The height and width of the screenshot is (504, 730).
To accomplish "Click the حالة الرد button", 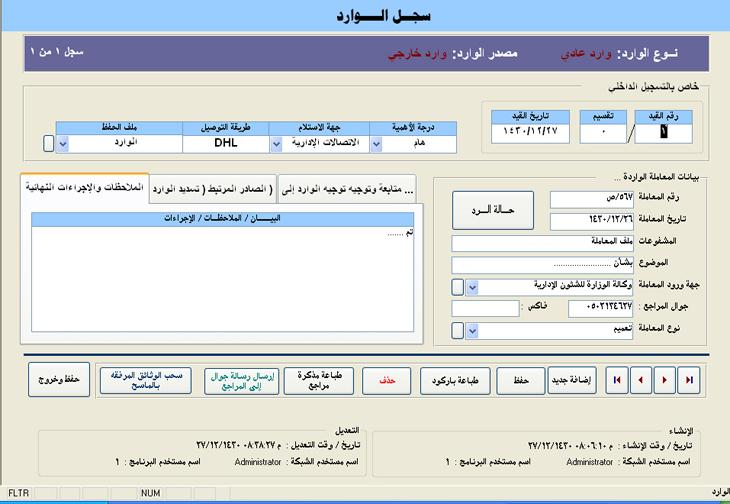I will (493, 210).
